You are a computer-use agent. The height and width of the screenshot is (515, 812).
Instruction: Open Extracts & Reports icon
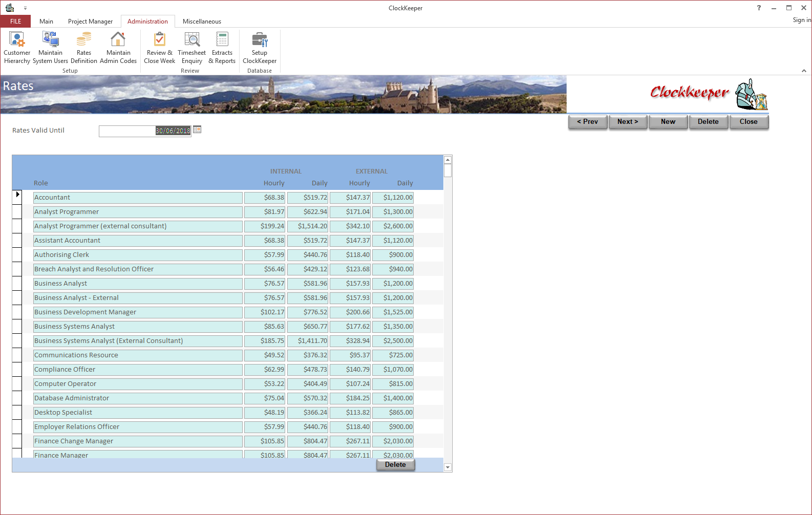pyautogui.click(x=222, y=48)
